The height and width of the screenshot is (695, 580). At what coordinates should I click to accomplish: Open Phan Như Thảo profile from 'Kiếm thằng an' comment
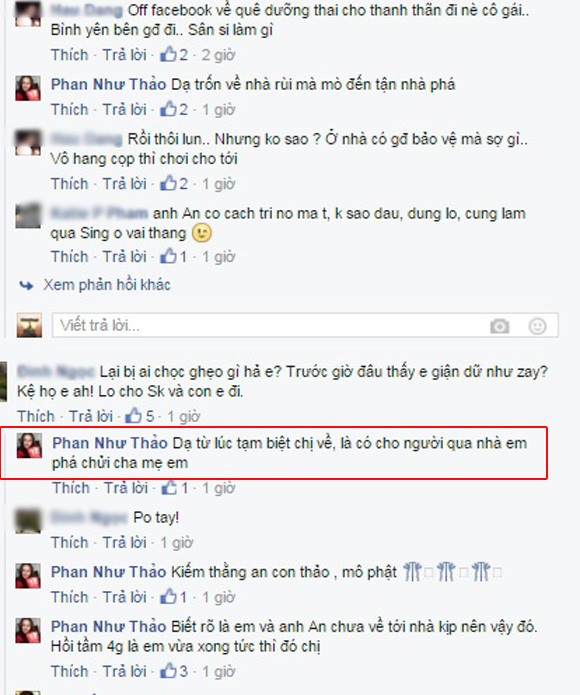tap(109, 572)
